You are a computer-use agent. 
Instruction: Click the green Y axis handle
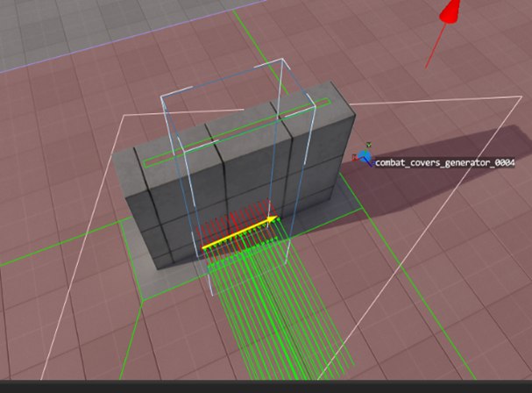coord(369,145)
